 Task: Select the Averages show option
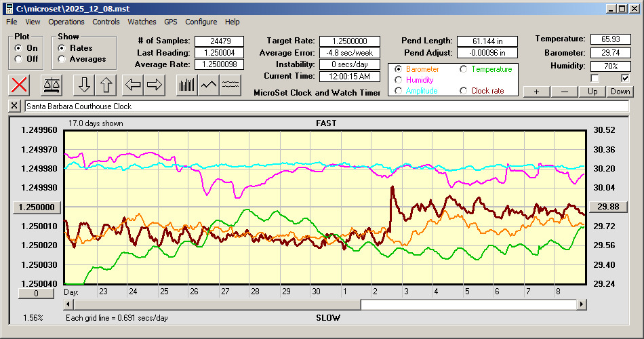coord(62,59)
